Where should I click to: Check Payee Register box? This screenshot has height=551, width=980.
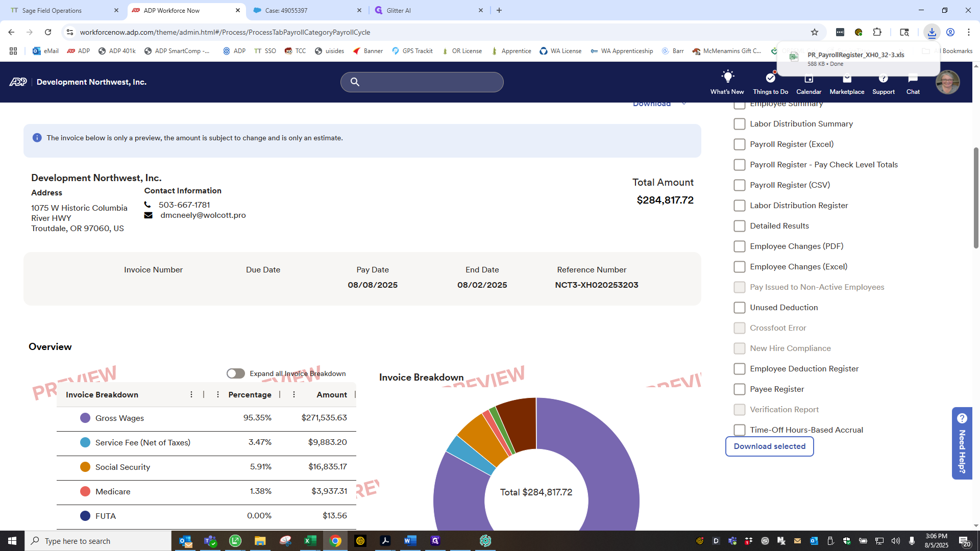(x=739, y=389)
